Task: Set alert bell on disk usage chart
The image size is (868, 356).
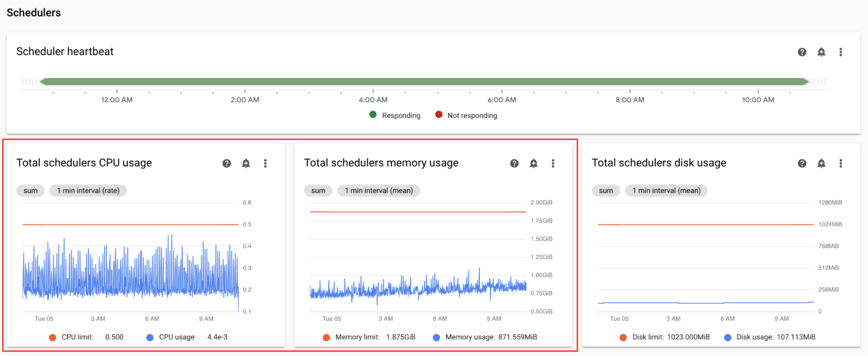Action: point(821,163)
